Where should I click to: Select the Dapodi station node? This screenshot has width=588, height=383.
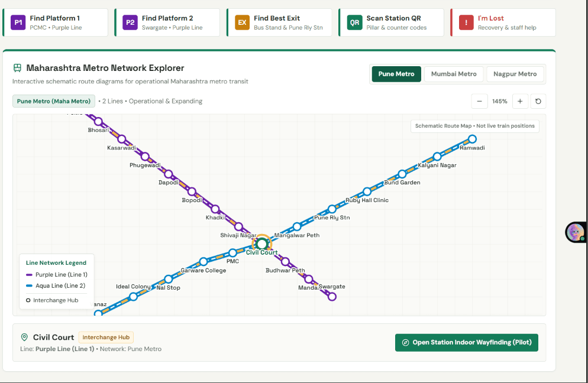coord(169,174)
